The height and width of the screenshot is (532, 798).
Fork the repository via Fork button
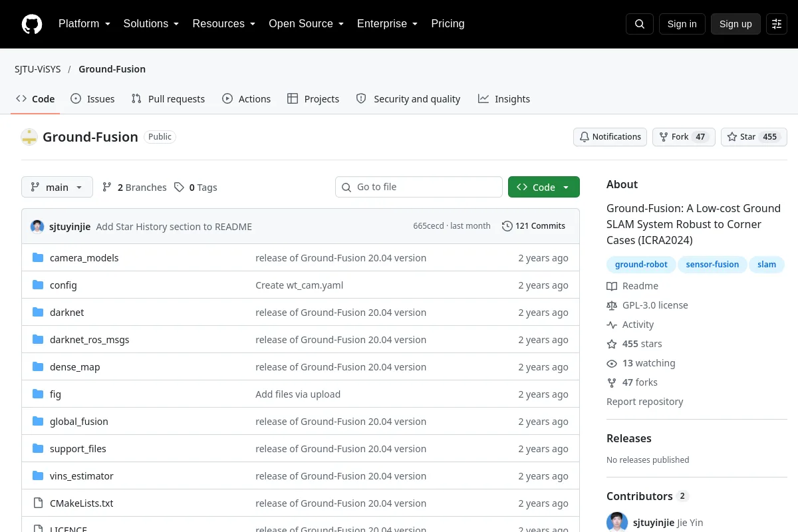[x=684, y=137]
